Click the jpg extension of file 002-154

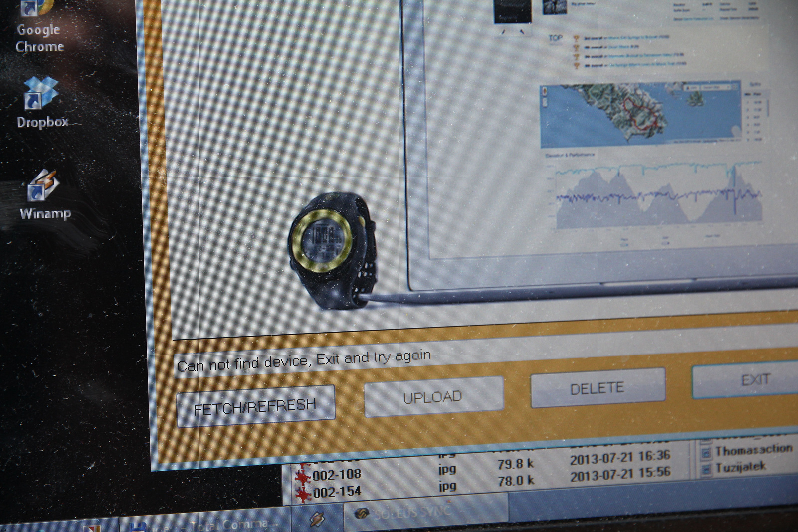(x=447, y=486)
